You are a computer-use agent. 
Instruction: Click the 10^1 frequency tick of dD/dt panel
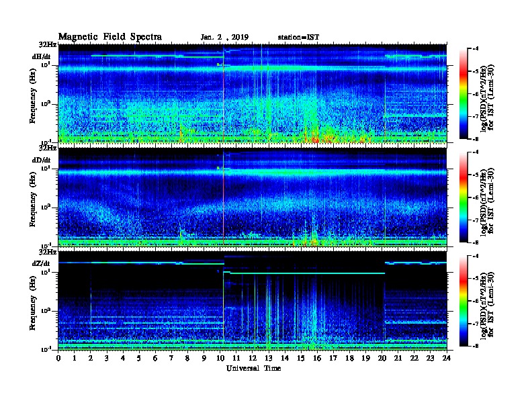click(x=46, y=168)
